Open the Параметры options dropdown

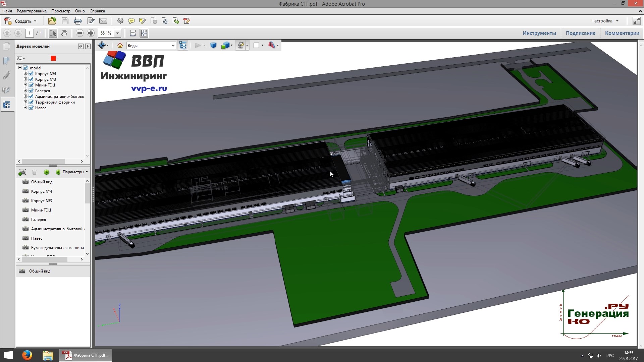74,172
